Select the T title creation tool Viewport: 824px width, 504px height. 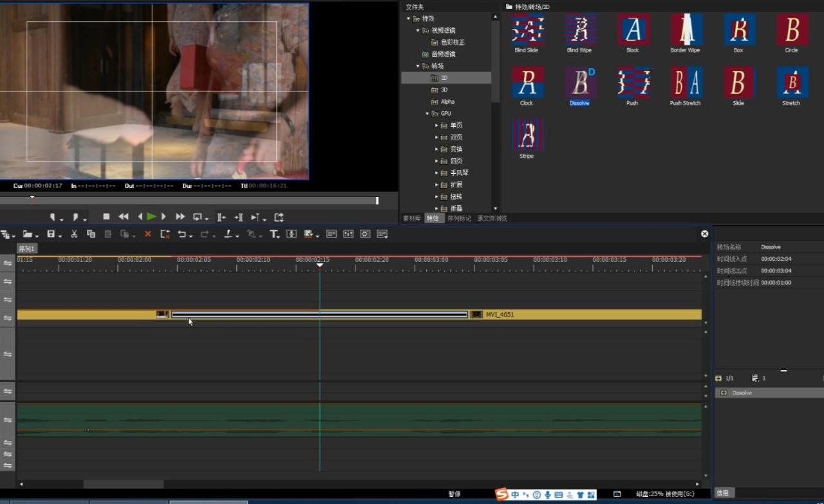tap(274, 234)
